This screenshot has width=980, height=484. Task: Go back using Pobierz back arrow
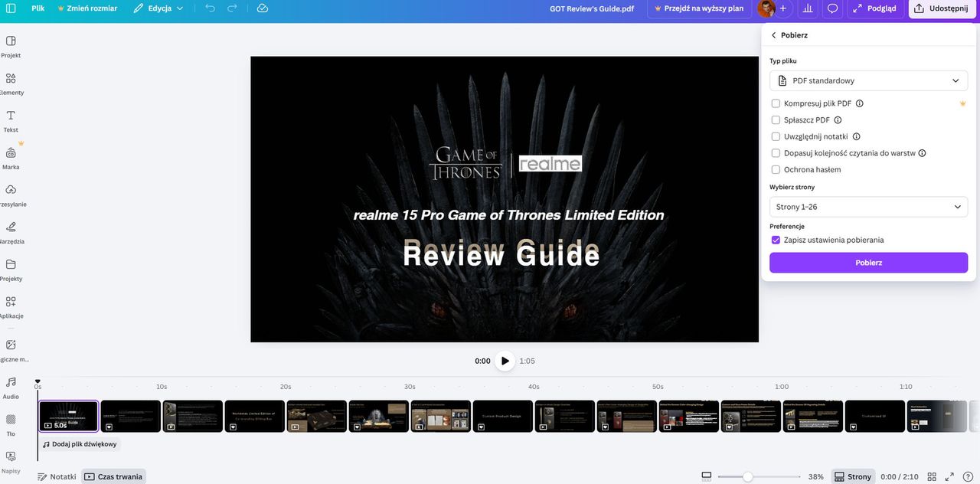pyautogui.click(x=773, y=35)
